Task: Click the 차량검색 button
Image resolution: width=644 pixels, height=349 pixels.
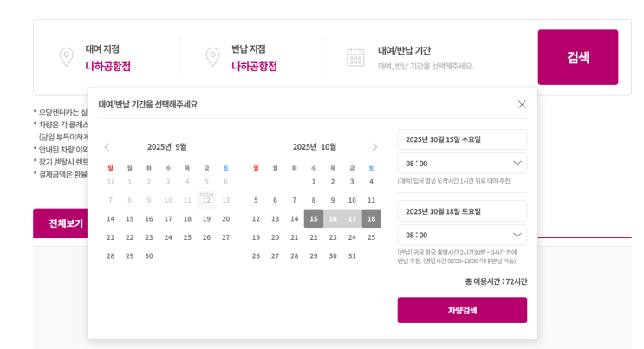Action: pyautogui.click(x=462, y=310)
